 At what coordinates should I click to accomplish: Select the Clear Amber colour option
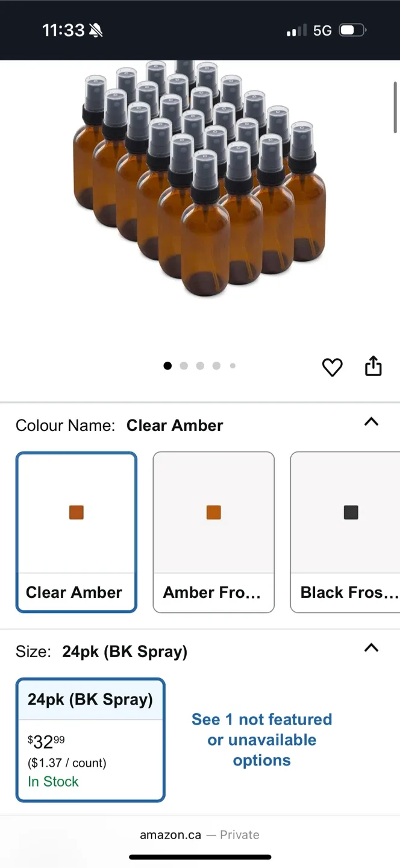[76, 532]
